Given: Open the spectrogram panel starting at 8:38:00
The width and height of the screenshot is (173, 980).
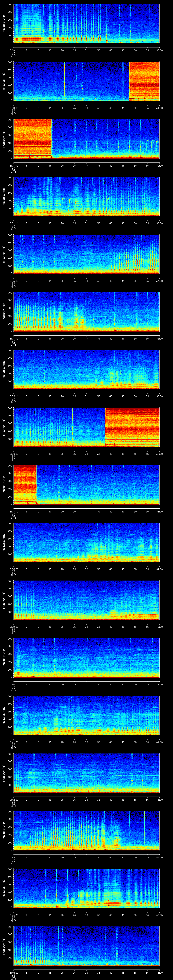Looking at the screenshot, I should [86, 542].
